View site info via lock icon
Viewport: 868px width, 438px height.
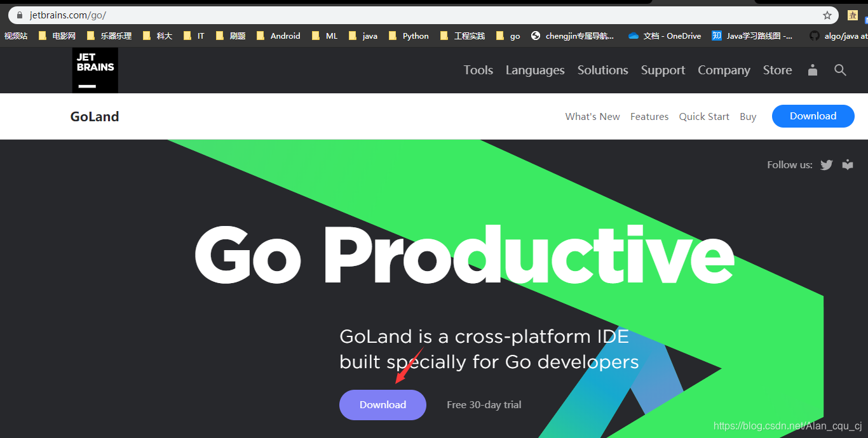(20, 15)
